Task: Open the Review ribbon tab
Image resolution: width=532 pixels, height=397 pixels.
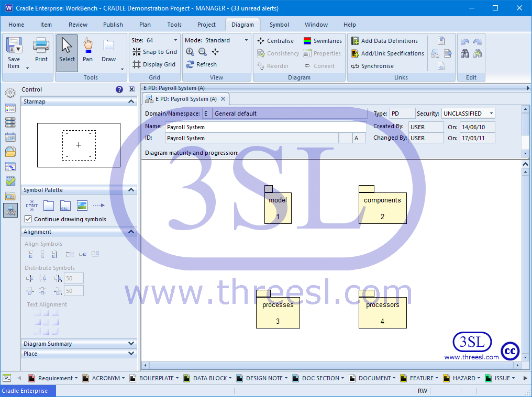Action: pyautogui.click(x=78, y=25)
